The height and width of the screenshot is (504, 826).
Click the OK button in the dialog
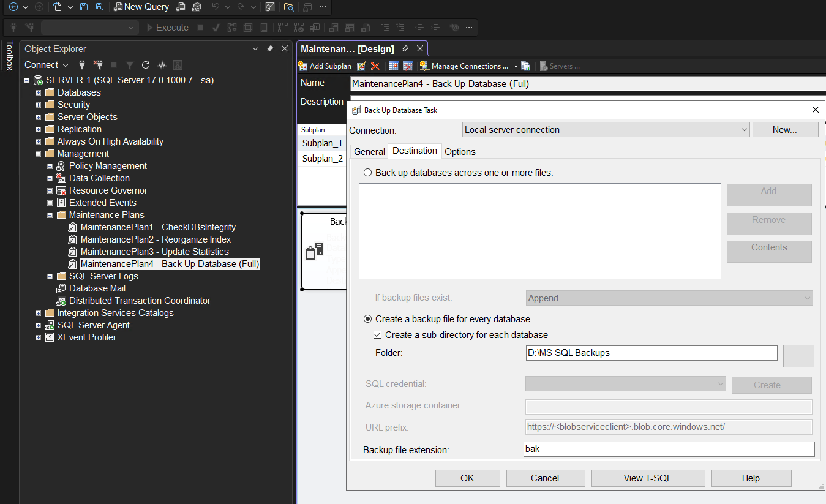click(467, 478)
